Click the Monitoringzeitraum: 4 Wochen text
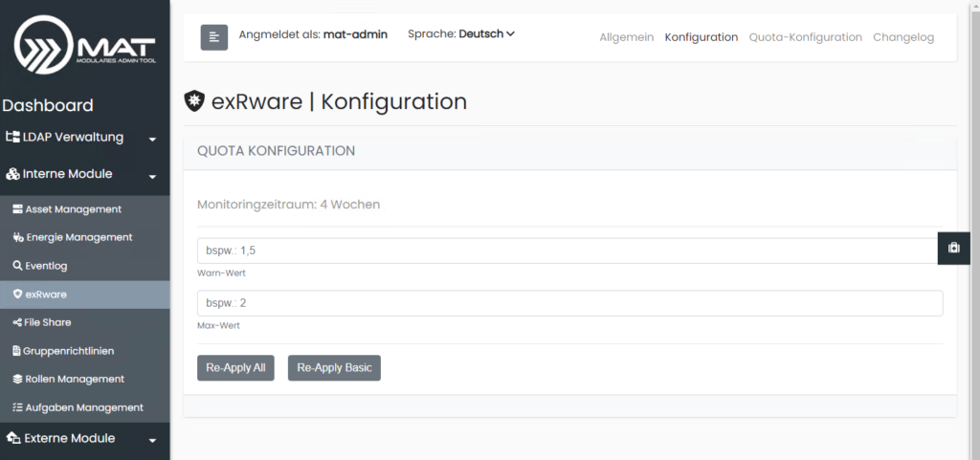This screenshot has width=980, height=460. pyautogui.click(x=288, y=204)
